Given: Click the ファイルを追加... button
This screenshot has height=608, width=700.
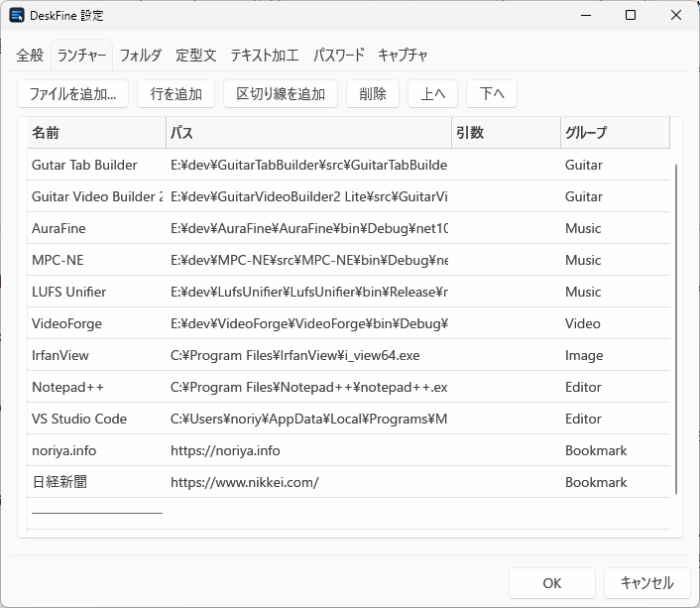Looking at the screenshot, I should 72,94.
